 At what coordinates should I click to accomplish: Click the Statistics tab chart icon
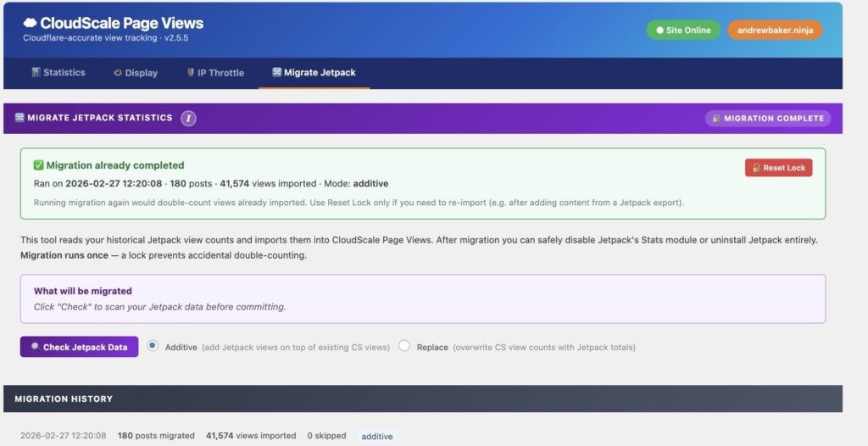pyautogui.click(x=36, y=72)
